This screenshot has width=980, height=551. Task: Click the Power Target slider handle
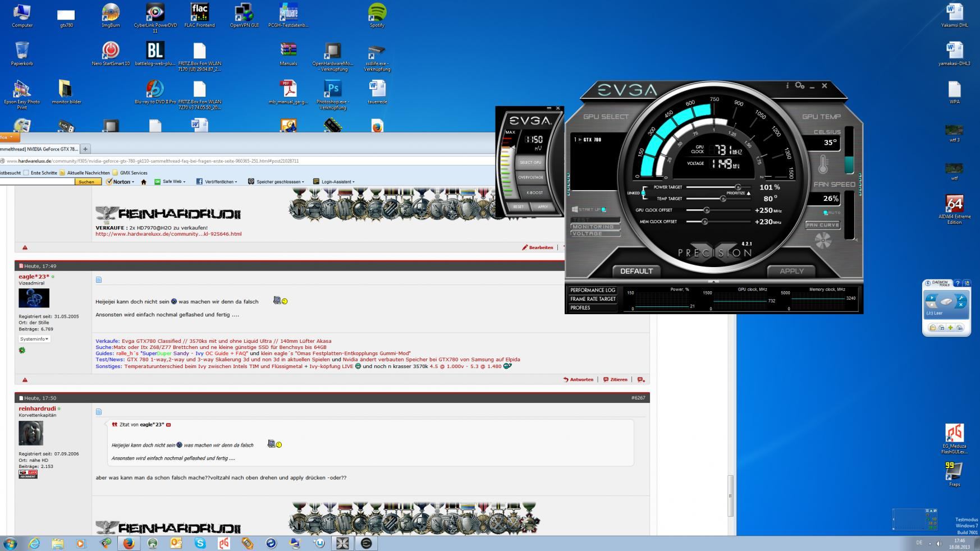(738, 187)
